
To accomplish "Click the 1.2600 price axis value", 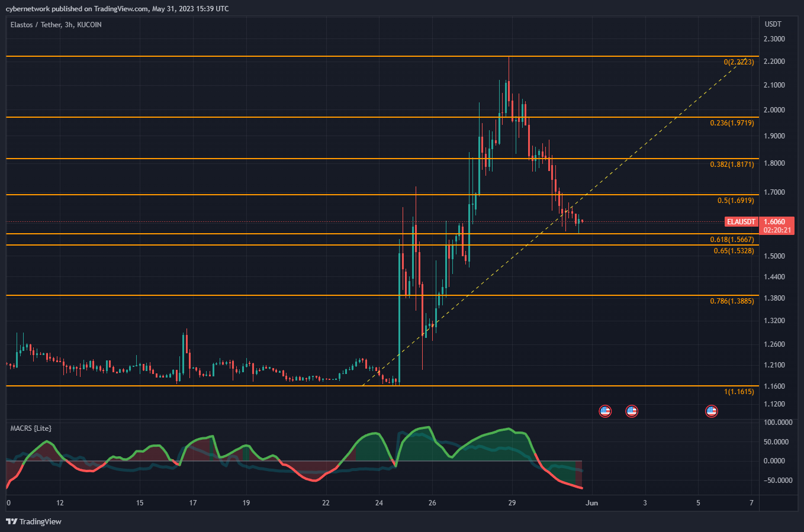I will point(774,344).
